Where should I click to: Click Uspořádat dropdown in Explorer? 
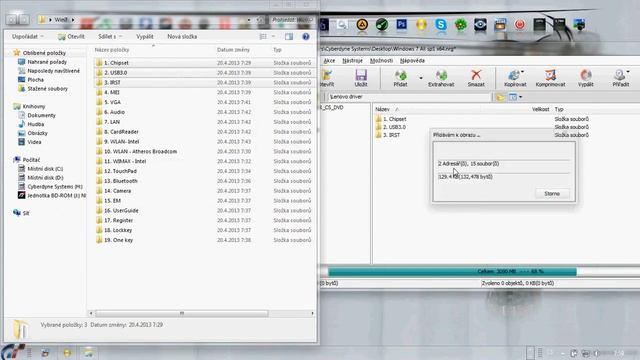tap(27, 36)
